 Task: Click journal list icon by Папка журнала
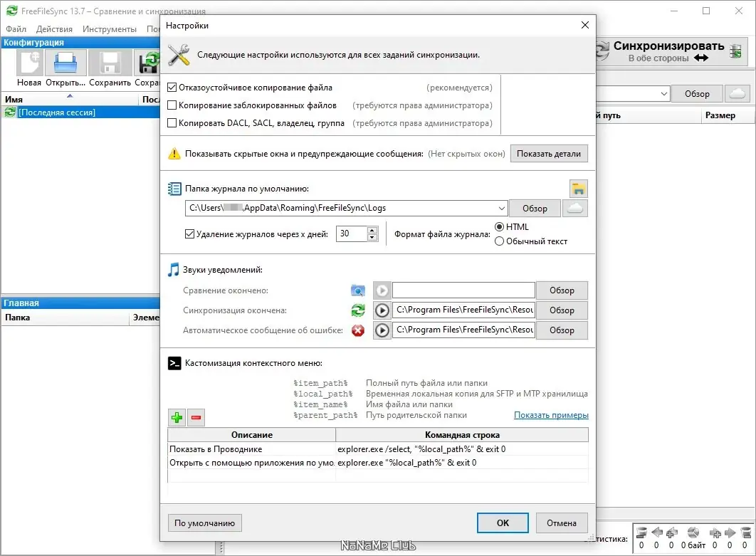pos(174,189)
